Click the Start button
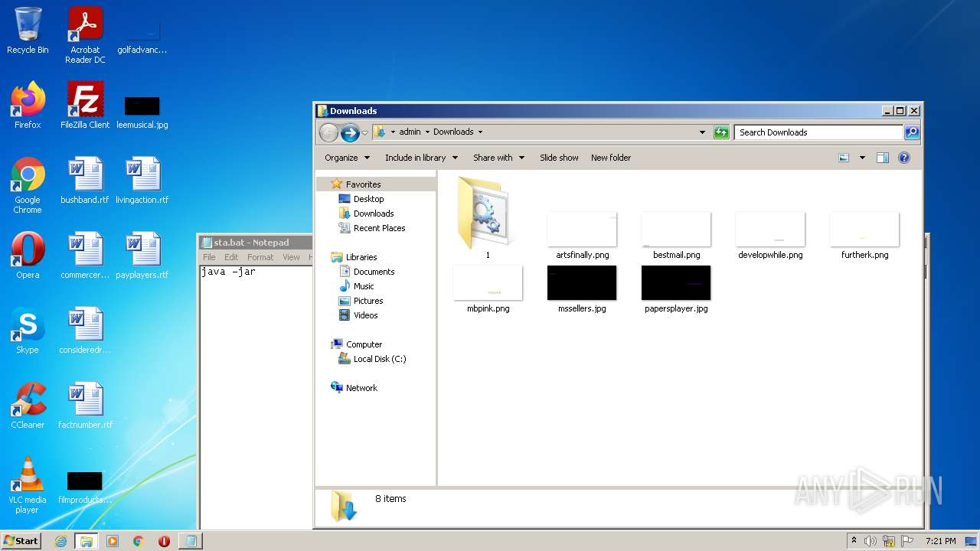This screenshot has height=551, width=980. [21, 541]
